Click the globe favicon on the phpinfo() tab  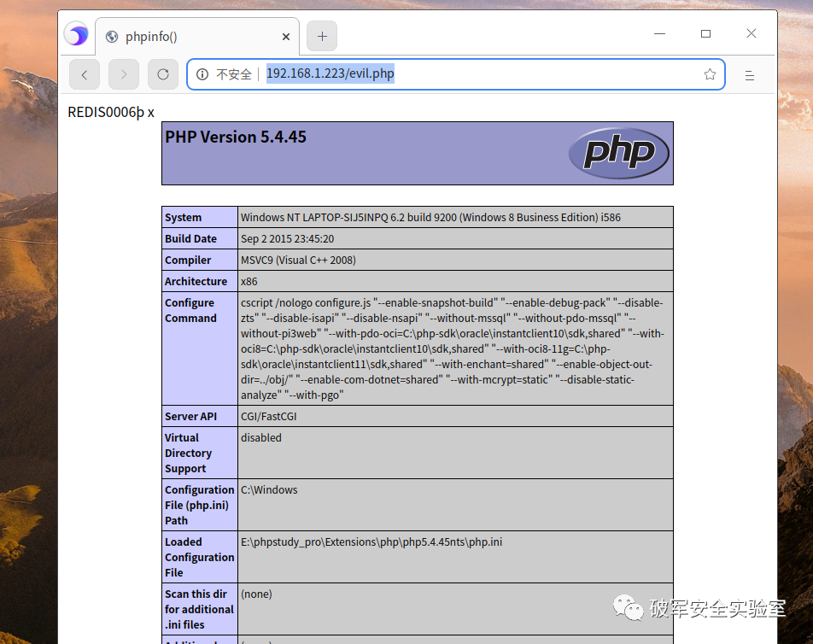pos(112,37)
